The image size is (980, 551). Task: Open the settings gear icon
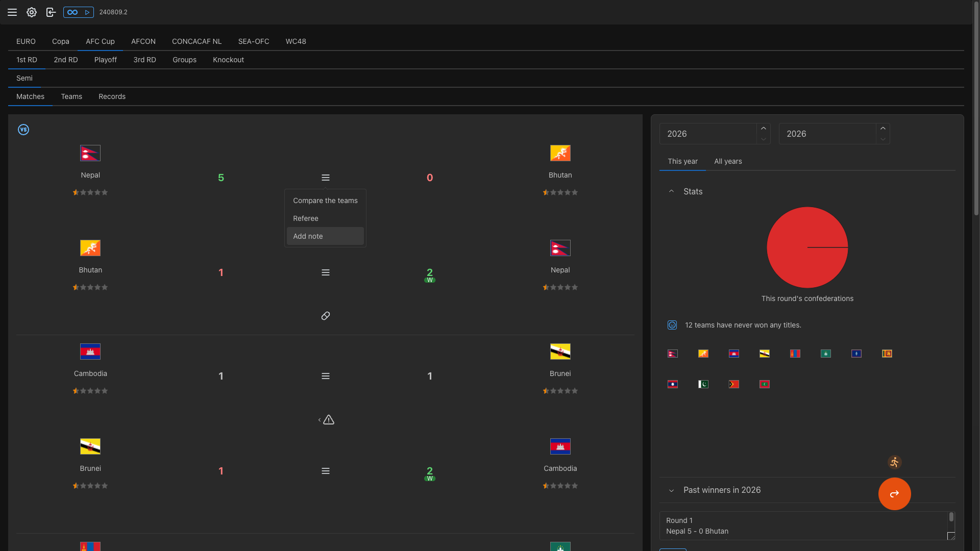coord(32,12)
